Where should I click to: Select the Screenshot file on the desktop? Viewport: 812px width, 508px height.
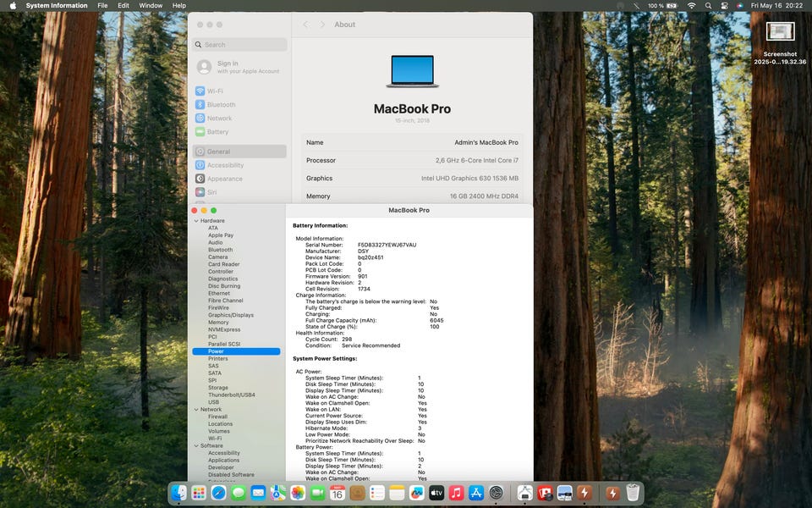coord(780,32)
